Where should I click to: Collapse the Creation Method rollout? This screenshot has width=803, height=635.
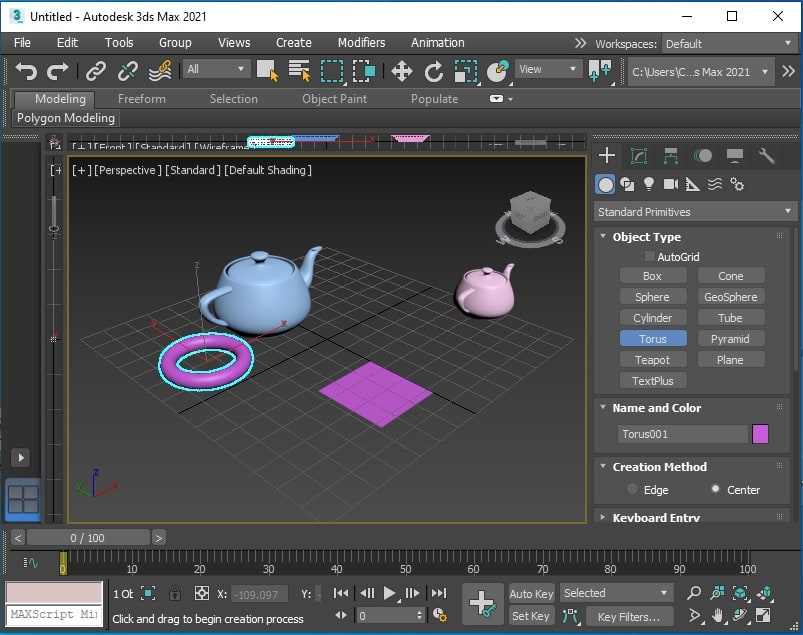pyautogui.click(x=603, y=466)
